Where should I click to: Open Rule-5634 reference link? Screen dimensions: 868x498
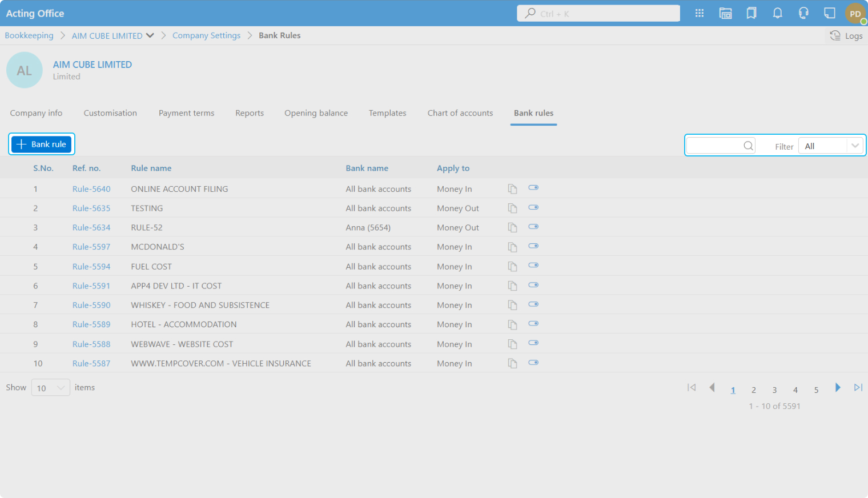point(91,227)
